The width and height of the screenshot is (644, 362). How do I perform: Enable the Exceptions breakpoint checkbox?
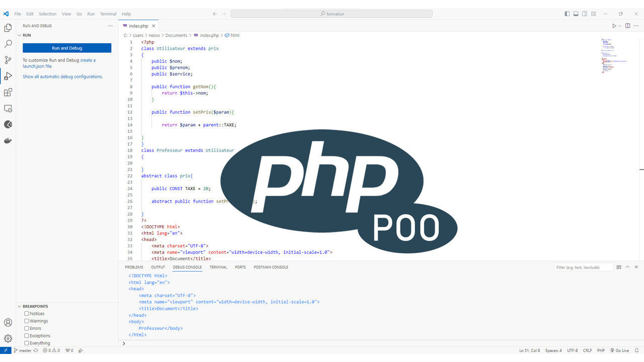(27, 335)
